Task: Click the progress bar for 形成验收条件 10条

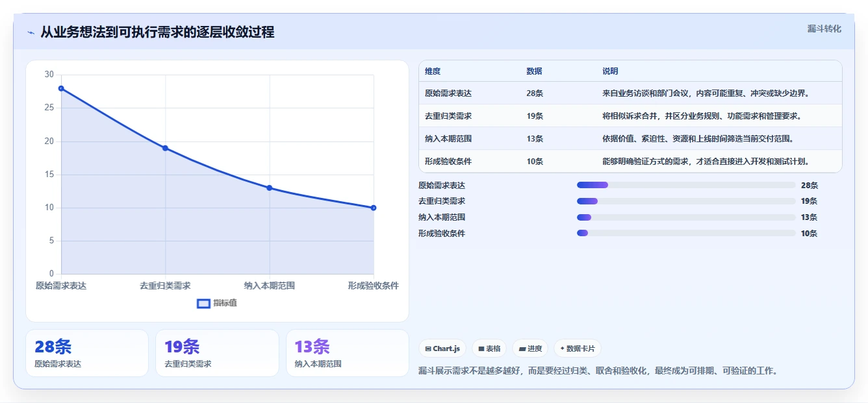Action: click(x=686, y=233)
